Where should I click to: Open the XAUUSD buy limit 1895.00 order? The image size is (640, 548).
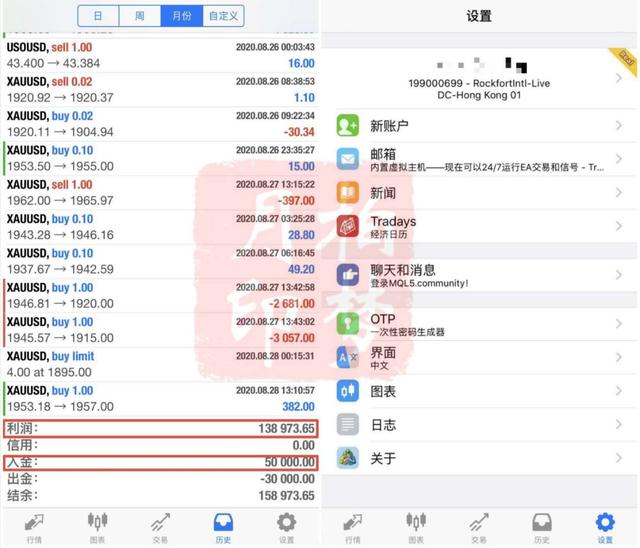[161, 364]
